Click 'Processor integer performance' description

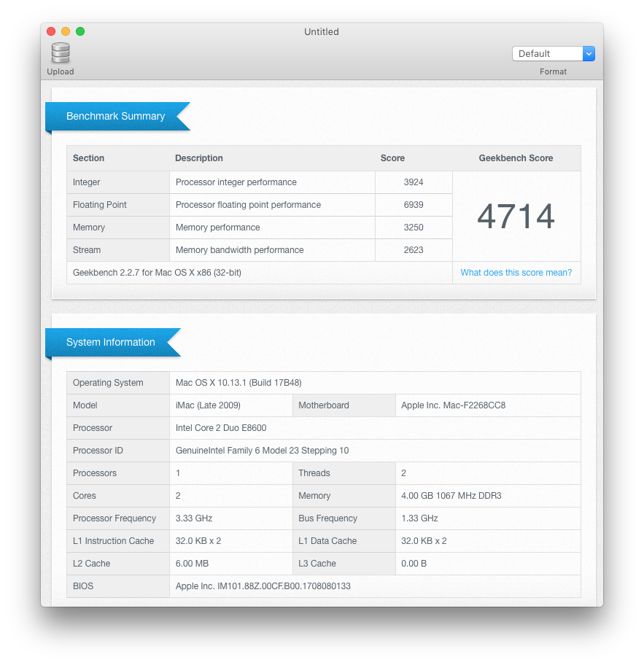tap(236, 182)
